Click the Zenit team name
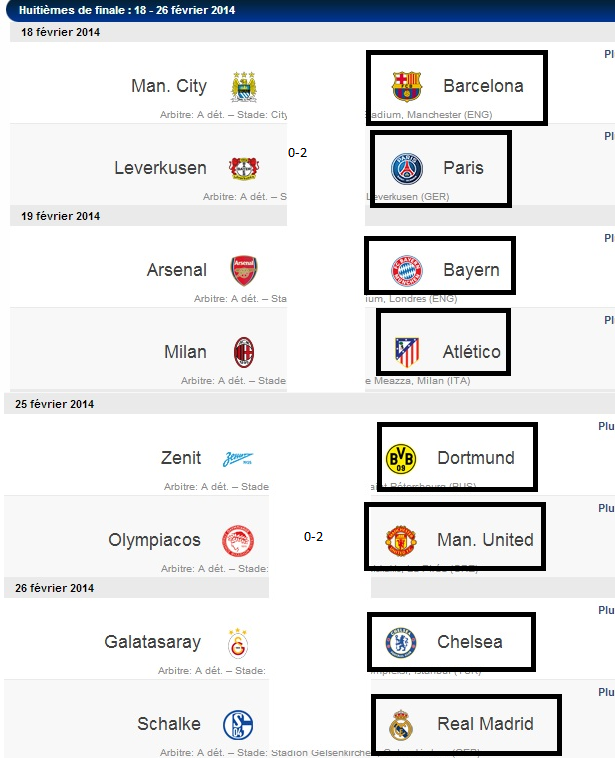Viewport: 616px width, 758px height. click(x=181, y=457)
